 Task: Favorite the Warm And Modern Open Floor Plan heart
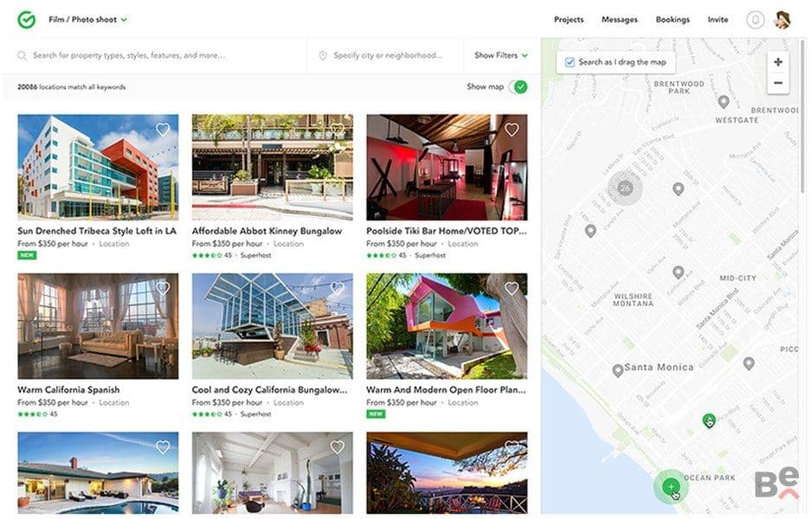(x=512, y=288)
